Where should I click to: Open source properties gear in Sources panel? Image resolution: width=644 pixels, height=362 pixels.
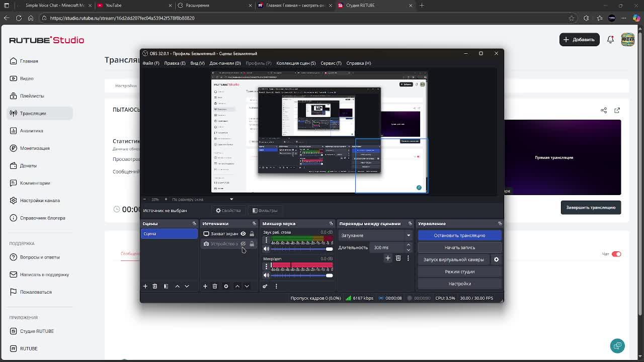coord(226,286)
